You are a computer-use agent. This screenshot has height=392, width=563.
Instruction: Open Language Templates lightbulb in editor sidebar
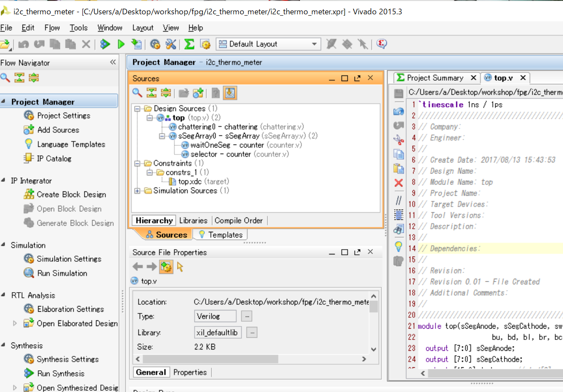click(x=398, y=246)
